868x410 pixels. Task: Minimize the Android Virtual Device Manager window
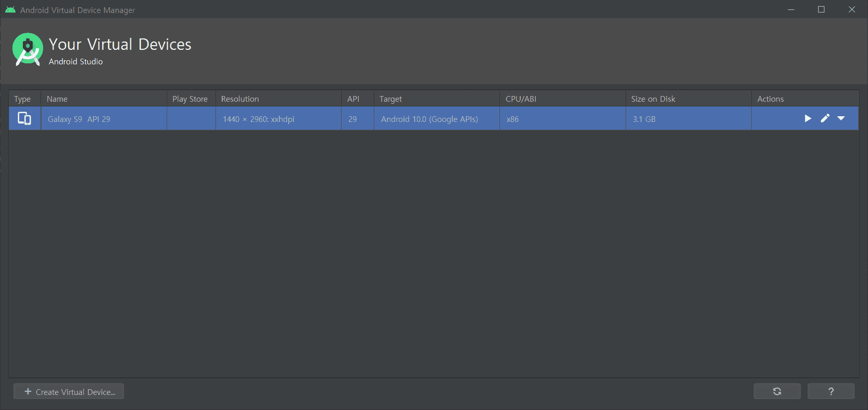791,9
